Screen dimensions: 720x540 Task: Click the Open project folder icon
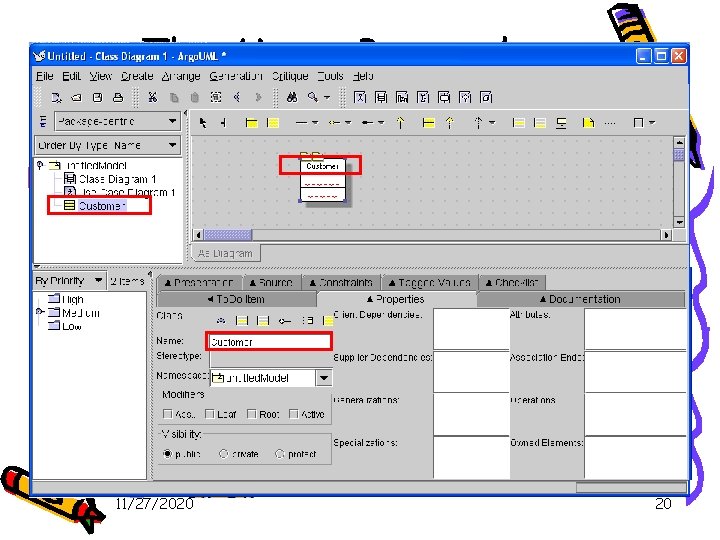point(77,97)
